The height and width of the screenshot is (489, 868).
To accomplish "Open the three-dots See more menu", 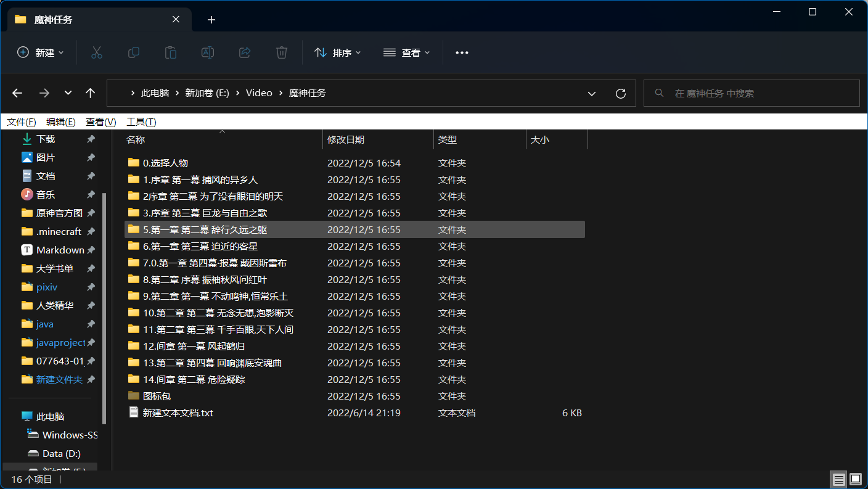I will [x=462, y=52].
